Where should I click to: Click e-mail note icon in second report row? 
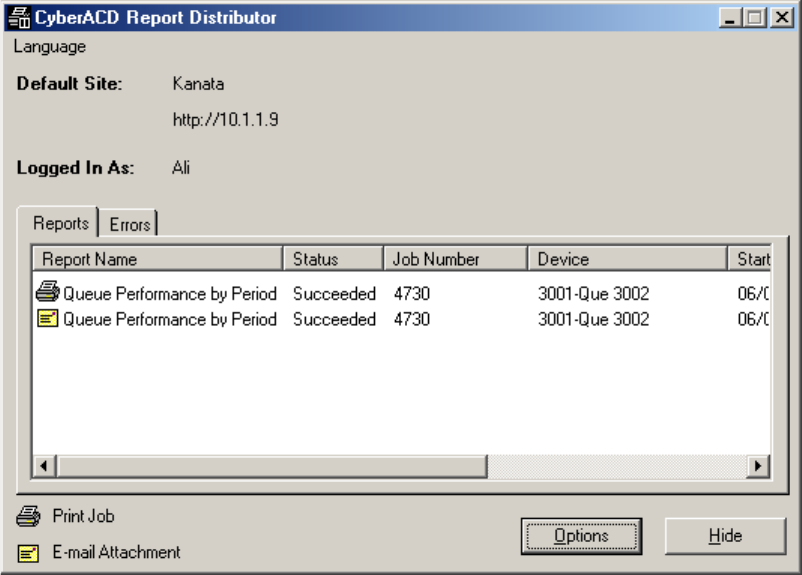pos(48,319)
